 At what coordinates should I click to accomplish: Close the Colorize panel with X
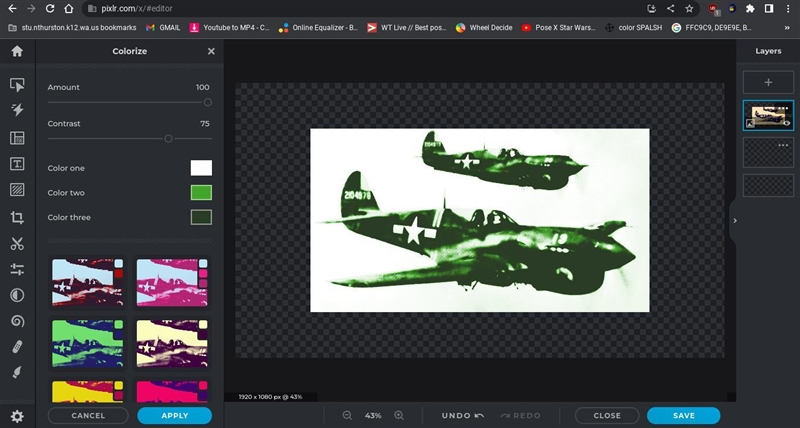coord(211,51)
